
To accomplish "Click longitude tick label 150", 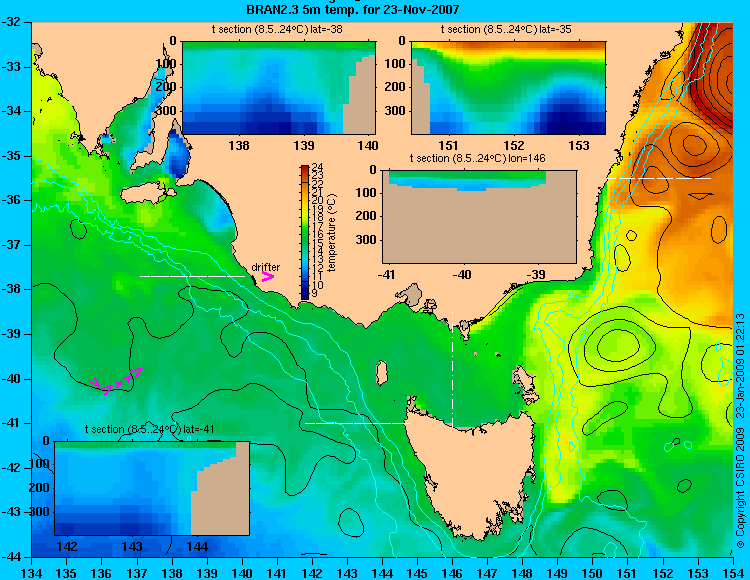I will coord(592,573).
